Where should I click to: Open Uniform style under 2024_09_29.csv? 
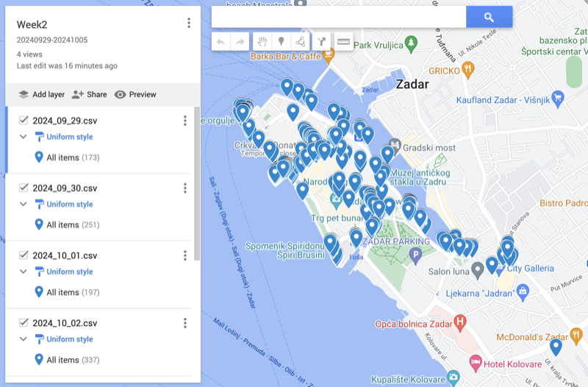[69, 137]
